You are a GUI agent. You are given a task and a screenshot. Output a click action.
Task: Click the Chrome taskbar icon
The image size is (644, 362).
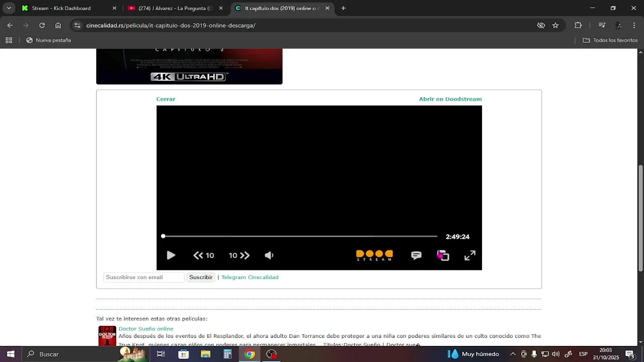click(250, 354)
